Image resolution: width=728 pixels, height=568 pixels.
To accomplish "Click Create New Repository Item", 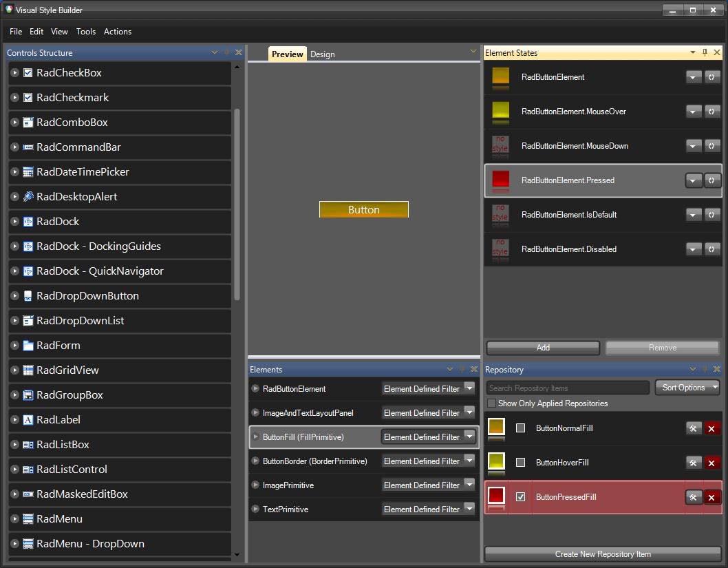I will click(x=602, y=554).
